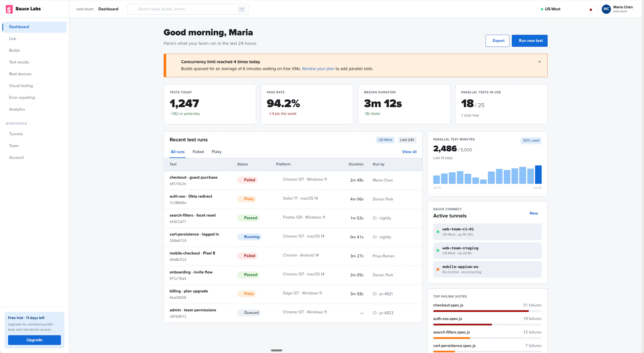644x353 pixels.
Task: Open Account under Workspace
Action: tap(34, 158)
